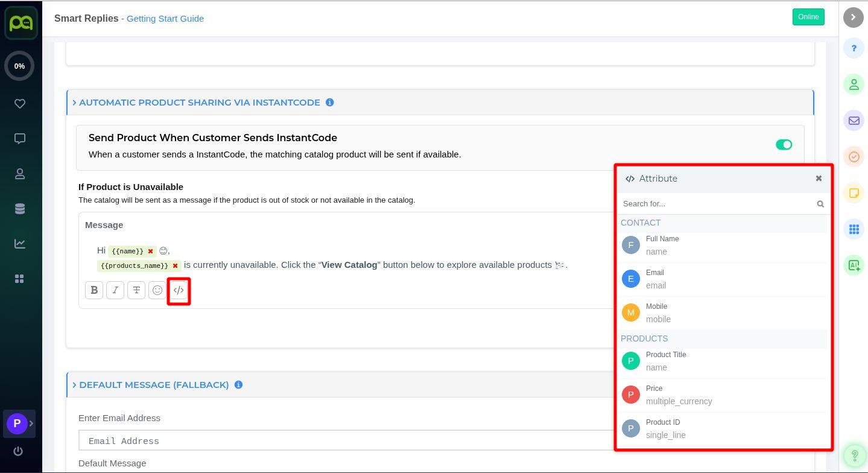Click the attribute code icon in toolbar
The height and width of the screenshot is (473, 868).
coord(179,290)
